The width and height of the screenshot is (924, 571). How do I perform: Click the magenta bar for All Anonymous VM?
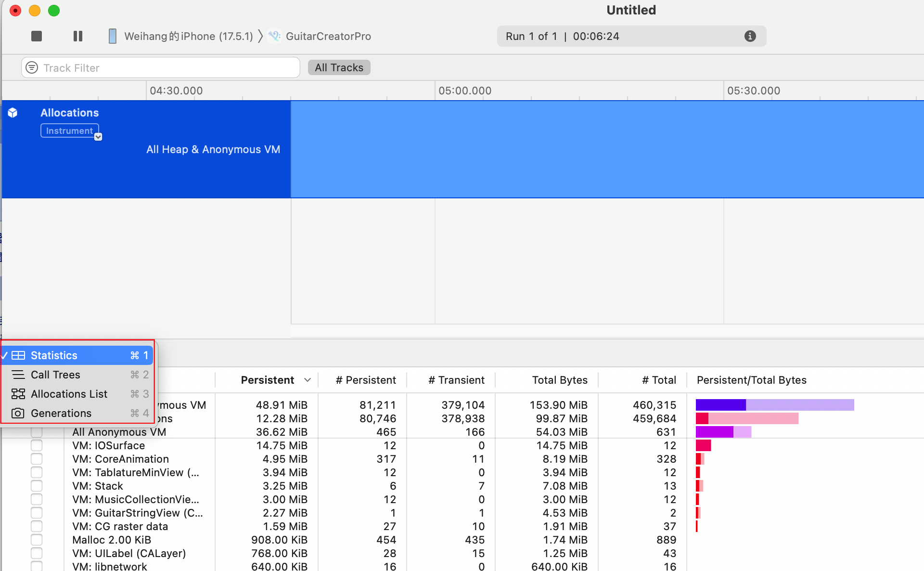714,432
